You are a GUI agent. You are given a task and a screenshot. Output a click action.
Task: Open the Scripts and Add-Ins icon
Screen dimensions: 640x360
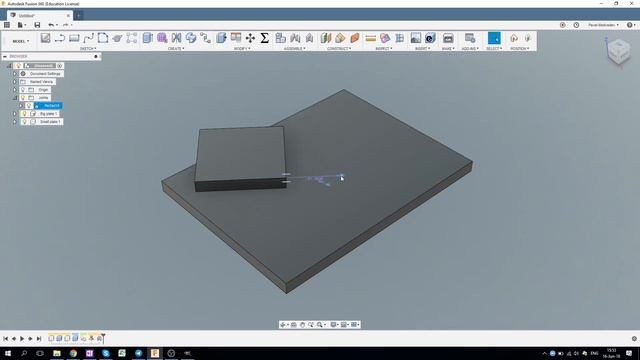[470, 38]
